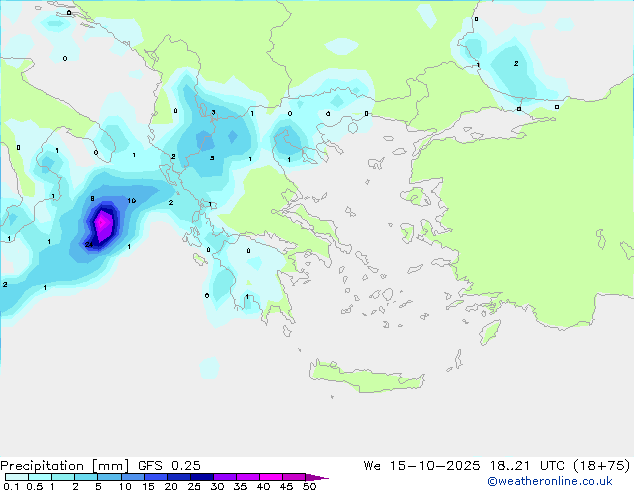
Task: Click the 45–50 mm legend swatch
Action: point(294,477)
